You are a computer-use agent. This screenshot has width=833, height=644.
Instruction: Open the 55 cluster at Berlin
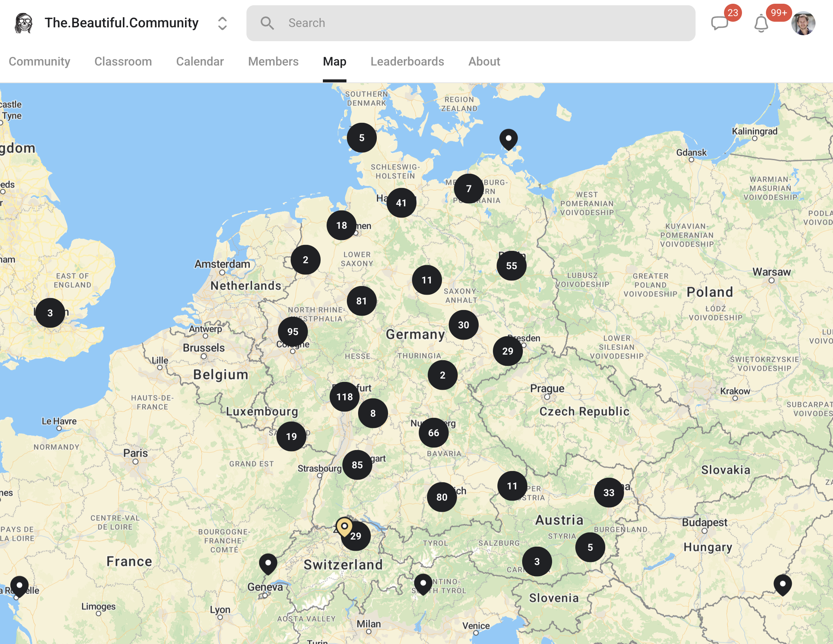pos(511,265)
